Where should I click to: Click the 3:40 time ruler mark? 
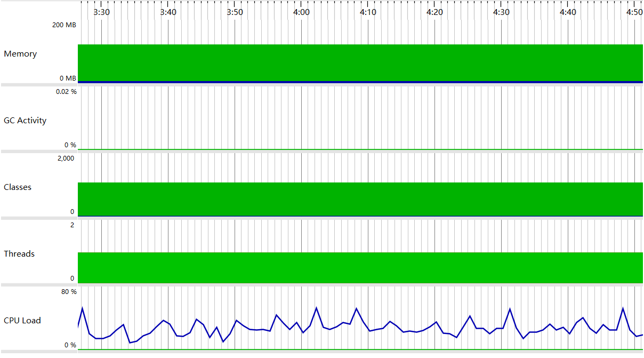(168, 12)
